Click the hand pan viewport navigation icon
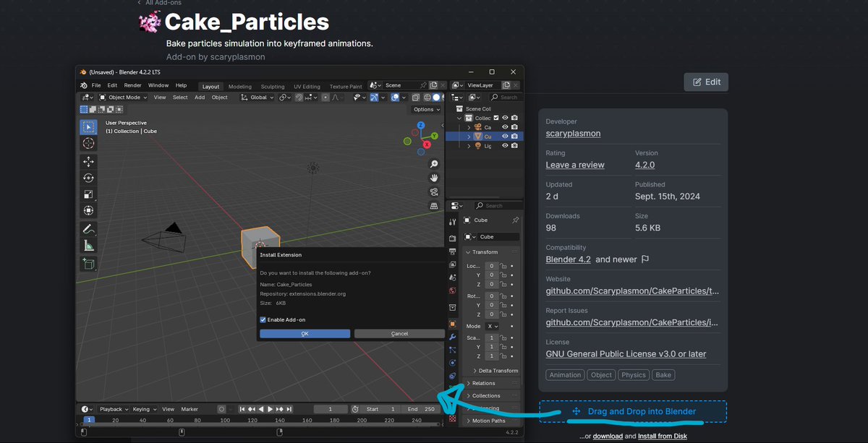868x443 pixels. point(434,178)
